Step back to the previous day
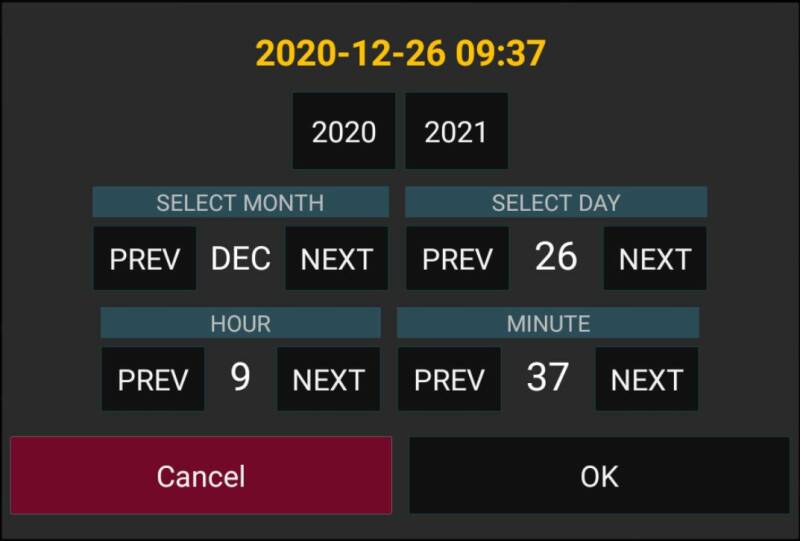This screenshot has width=800, height=541. [457, 259]
